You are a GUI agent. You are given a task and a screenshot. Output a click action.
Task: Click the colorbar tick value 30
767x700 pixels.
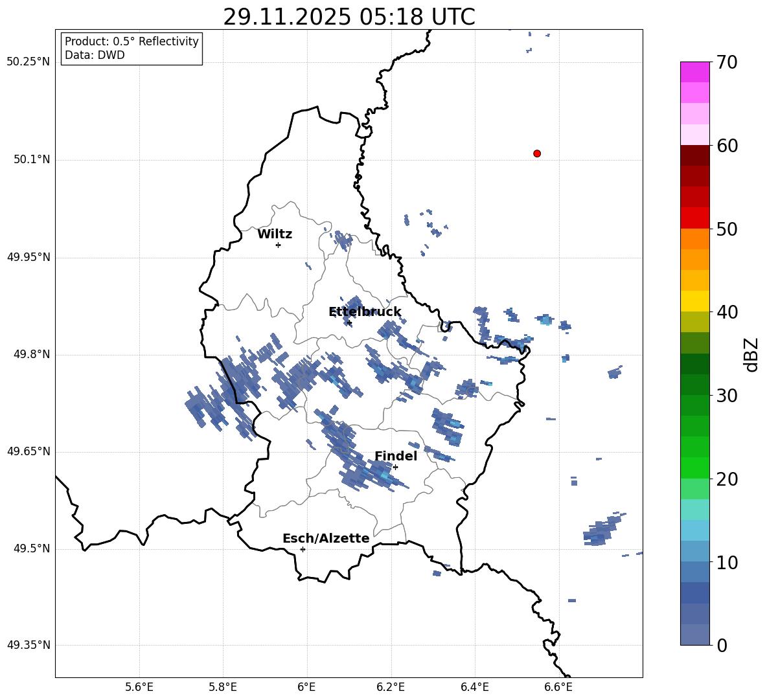[x=727, y=396]
